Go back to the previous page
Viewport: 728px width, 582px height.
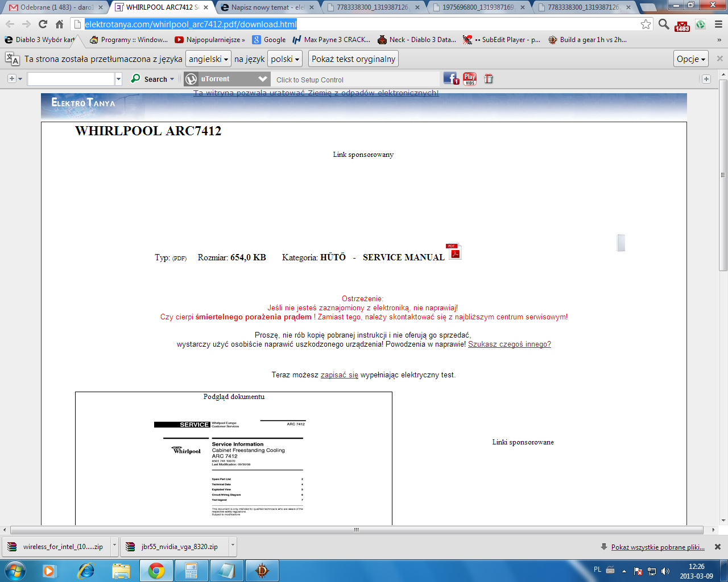pyautogui.click(x=10, y=24)
